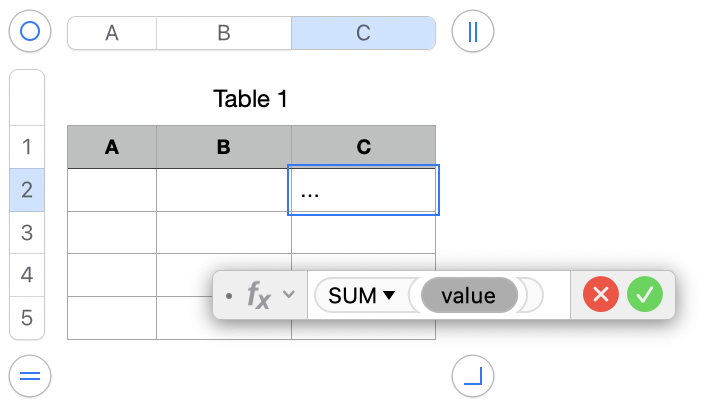
Task: Click the header cell labeled B
Action: pos(224,147)
